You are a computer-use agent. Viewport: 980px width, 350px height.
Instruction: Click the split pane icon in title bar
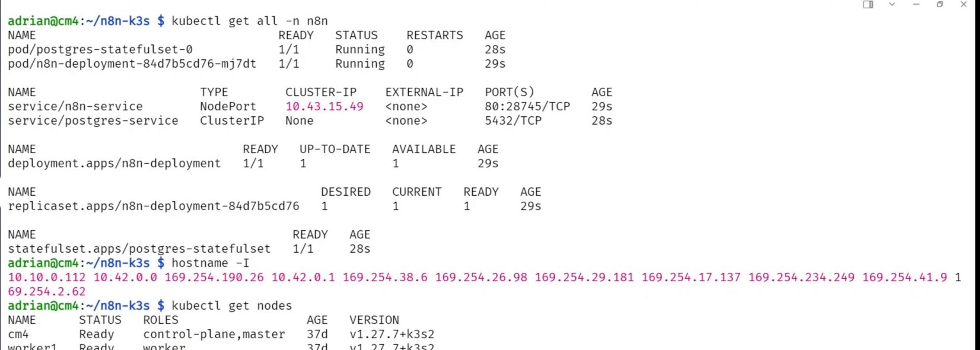point(868,5)
